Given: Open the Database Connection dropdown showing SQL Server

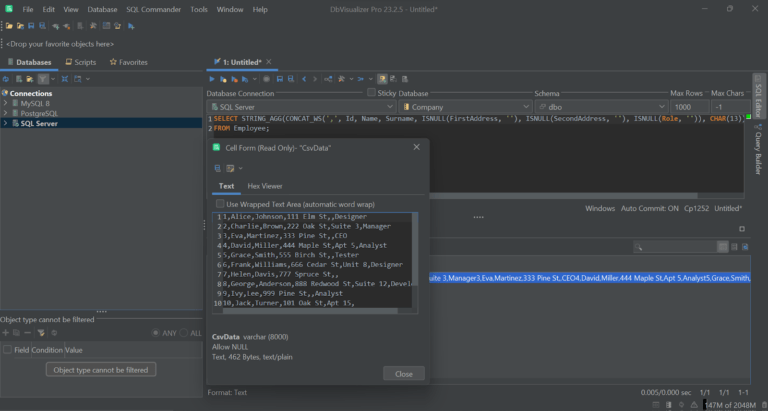Looking at the screenshot, I should pos(301,107).
